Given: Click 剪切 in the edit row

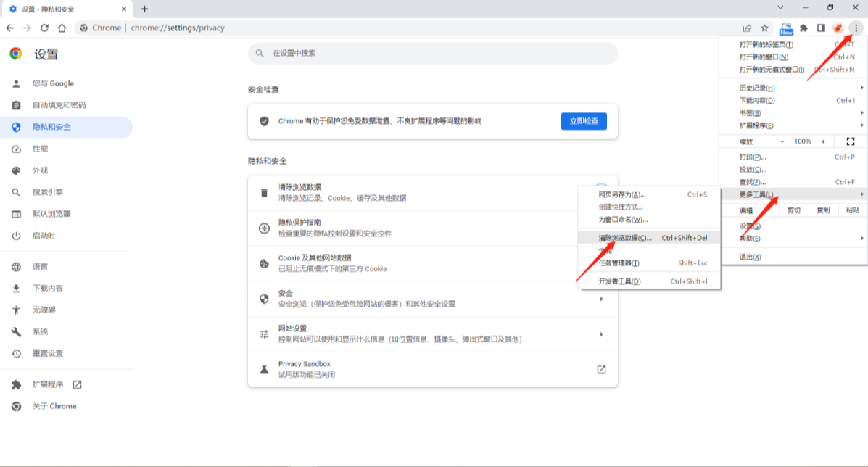Looking at the screenshot, I should pyautogui.click(x=794, y=211).
